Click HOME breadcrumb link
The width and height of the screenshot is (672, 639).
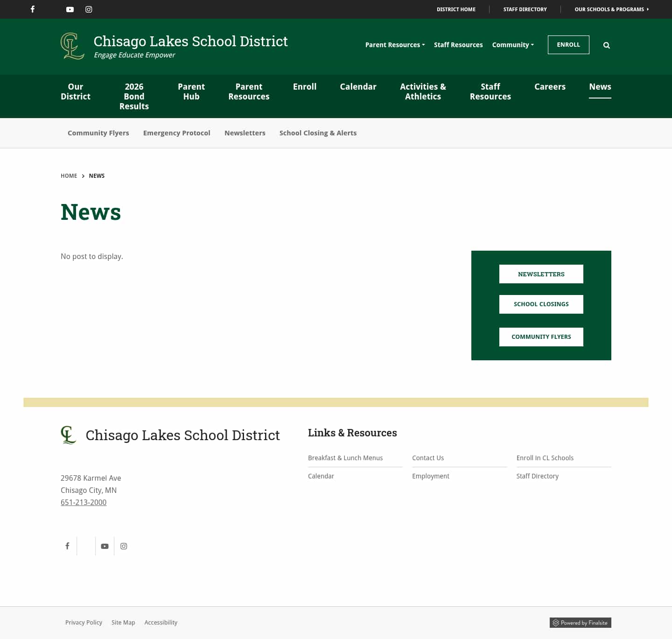click(69, 176)
